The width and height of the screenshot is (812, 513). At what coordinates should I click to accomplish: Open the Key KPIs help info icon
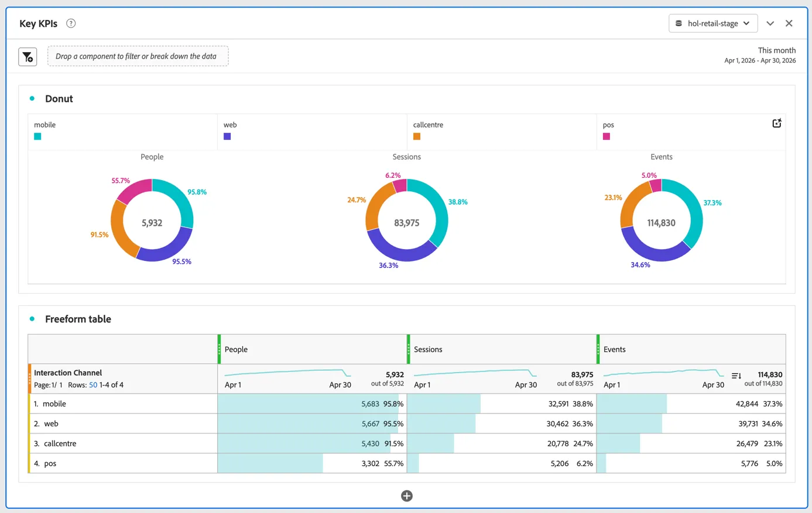tap(71, 23)
